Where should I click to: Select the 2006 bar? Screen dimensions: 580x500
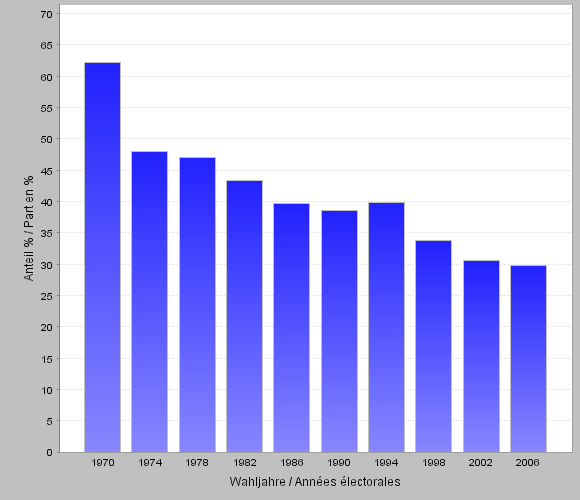[x=529, y=359]
